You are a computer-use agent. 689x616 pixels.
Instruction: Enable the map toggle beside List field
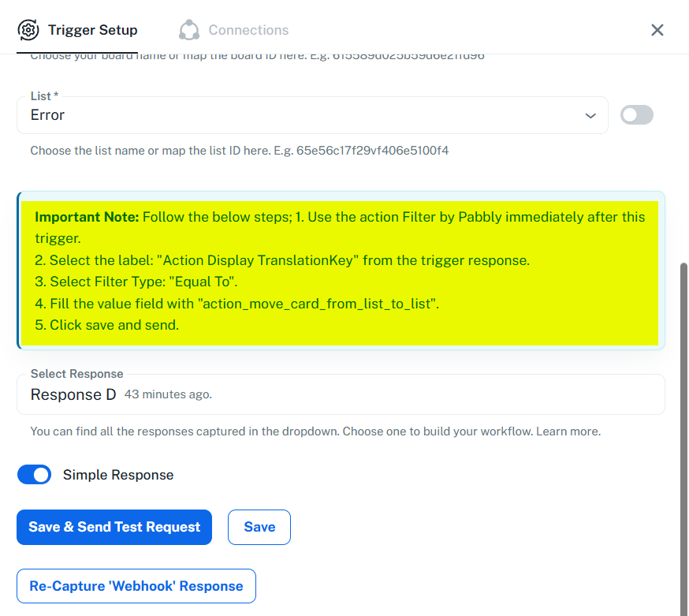636,115
